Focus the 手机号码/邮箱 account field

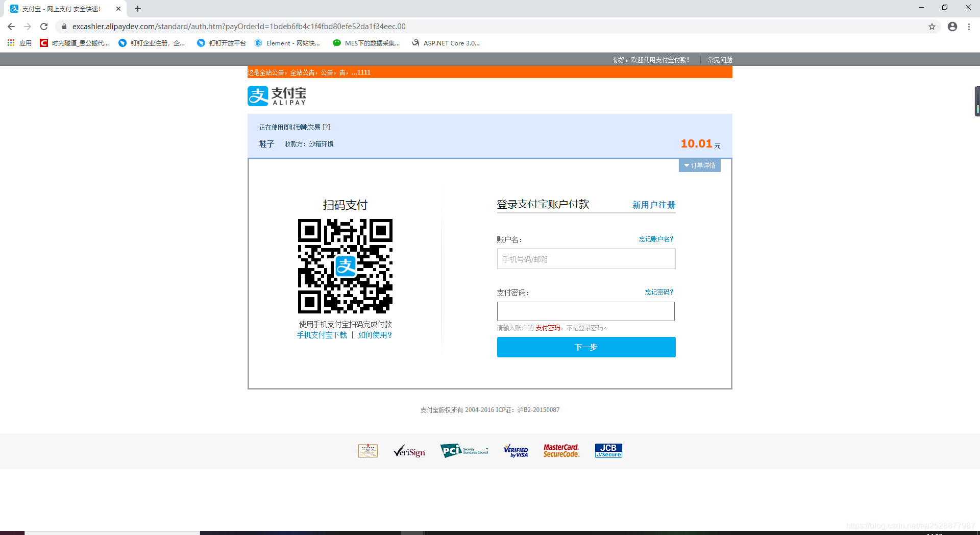pos(586,259)
